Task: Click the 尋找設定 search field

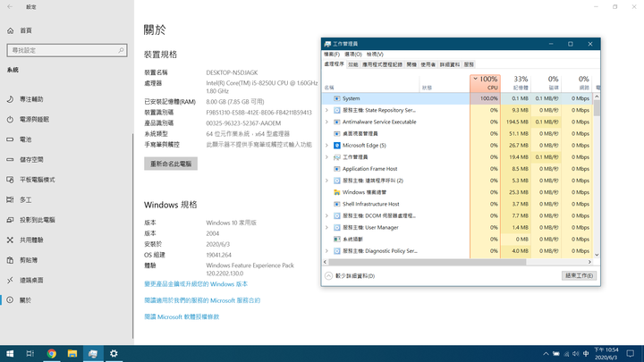Action: [x=67, y=50]
